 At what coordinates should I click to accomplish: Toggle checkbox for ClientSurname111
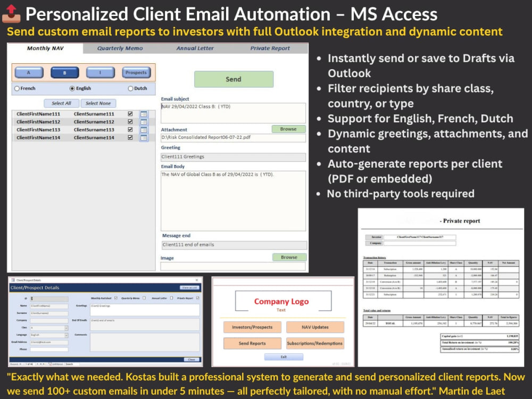130,114
